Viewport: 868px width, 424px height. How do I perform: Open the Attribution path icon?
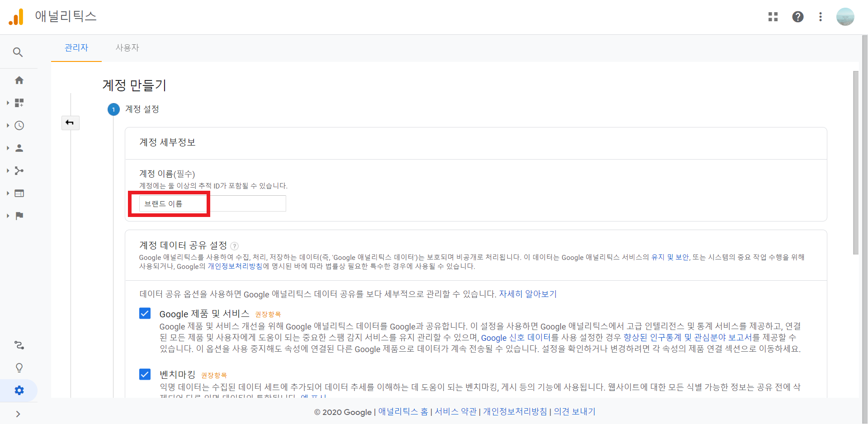coord(19,345)
